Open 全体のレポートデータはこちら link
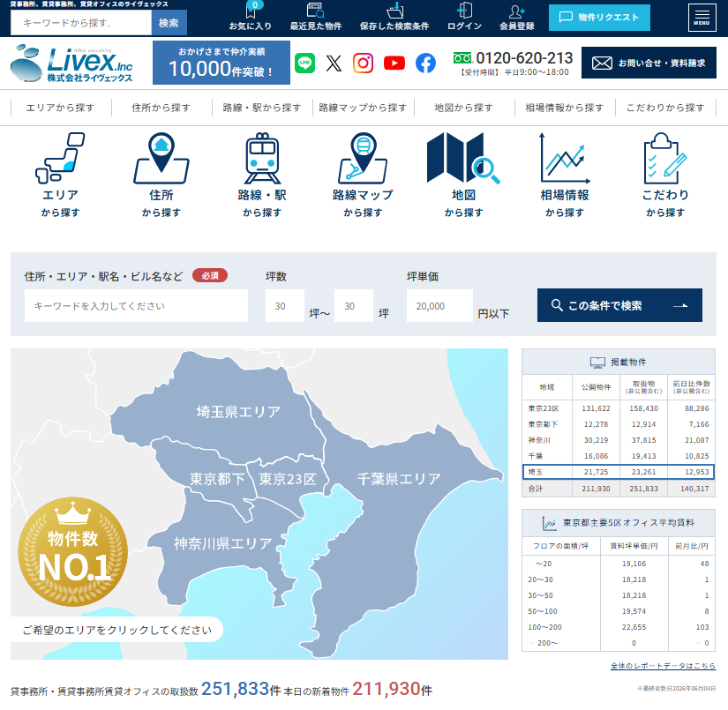The height and width of the screenshot is (710, 728). click(663, 666)
